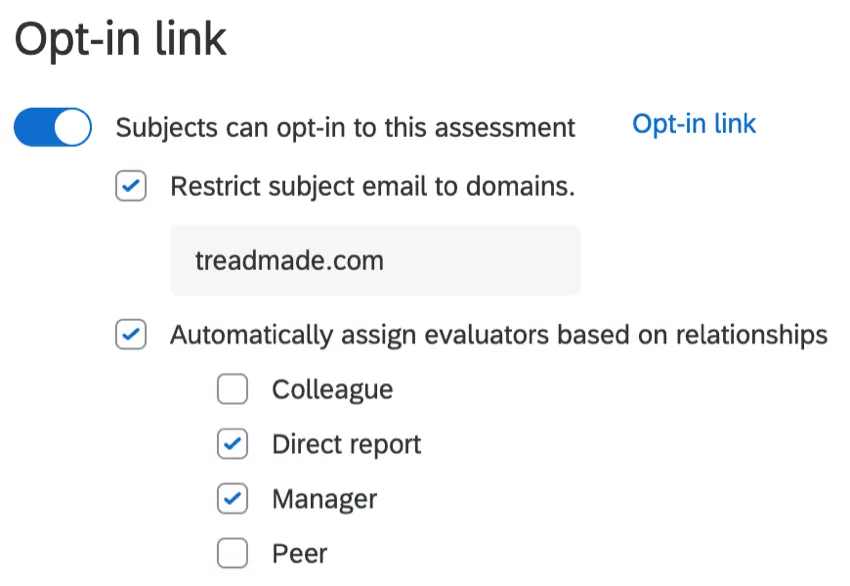850x586 pixels.
Task: Click the 'Opt-in link' page heading
Action: click(x=120, y=41)
